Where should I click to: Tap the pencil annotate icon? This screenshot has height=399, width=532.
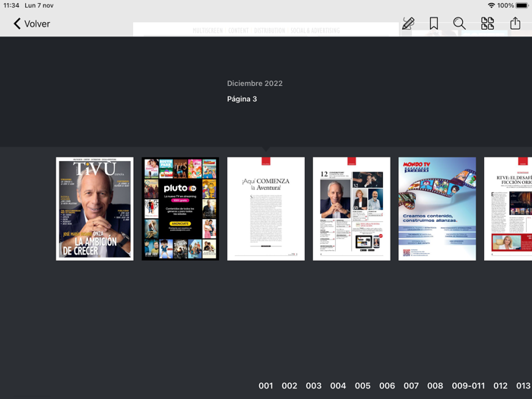(x=408, y=24)
